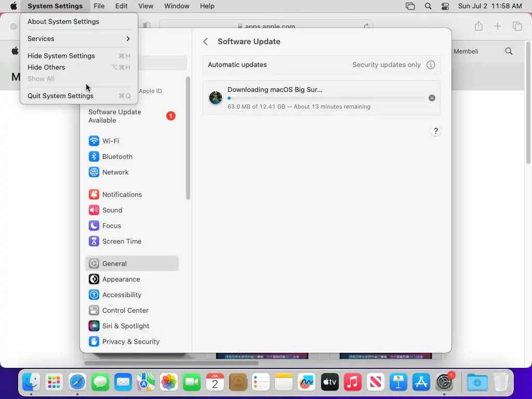Open the Software Update help button
Screen dimensions: 532x399
coord(436,131)
